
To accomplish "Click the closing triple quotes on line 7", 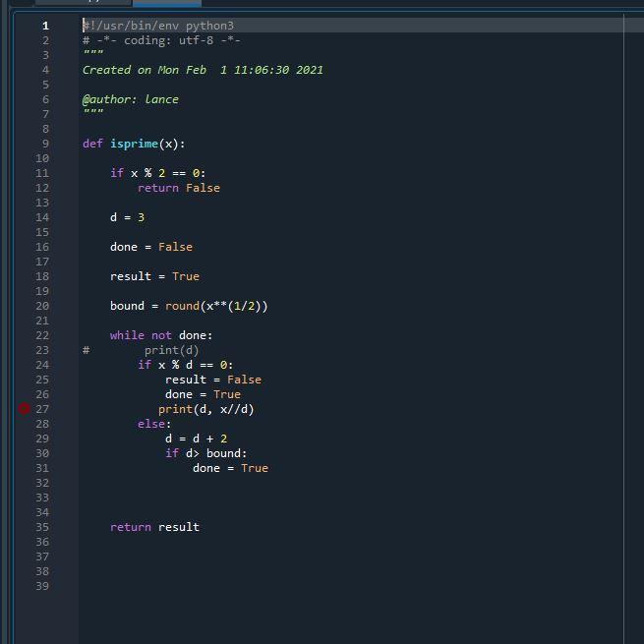I will pos(93,112).
